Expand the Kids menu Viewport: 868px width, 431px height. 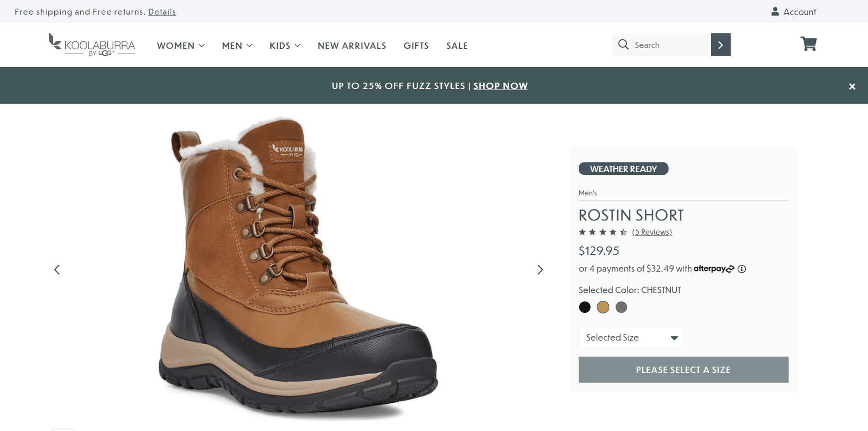[x=285, y=46]
